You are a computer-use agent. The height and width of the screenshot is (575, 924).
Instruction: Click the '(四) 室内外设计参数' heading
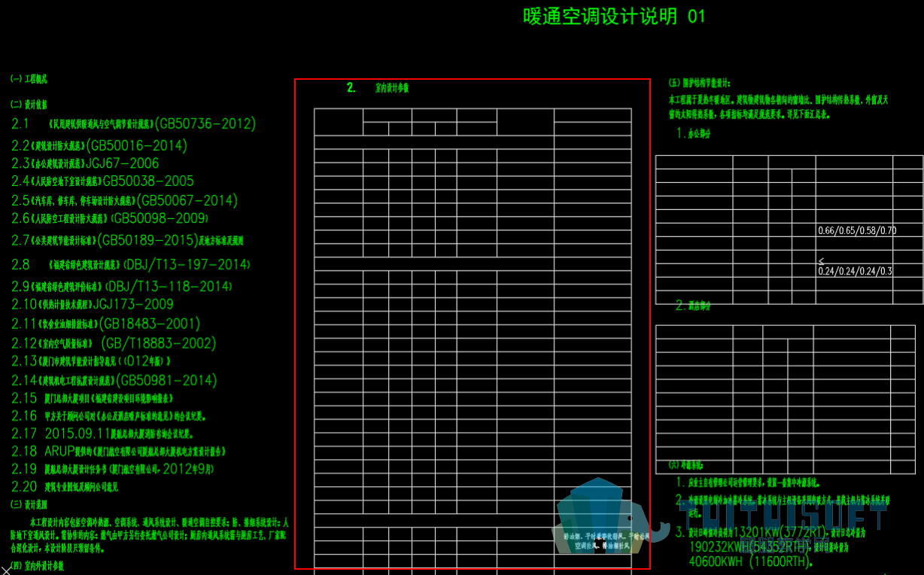(x=38, y=565)
